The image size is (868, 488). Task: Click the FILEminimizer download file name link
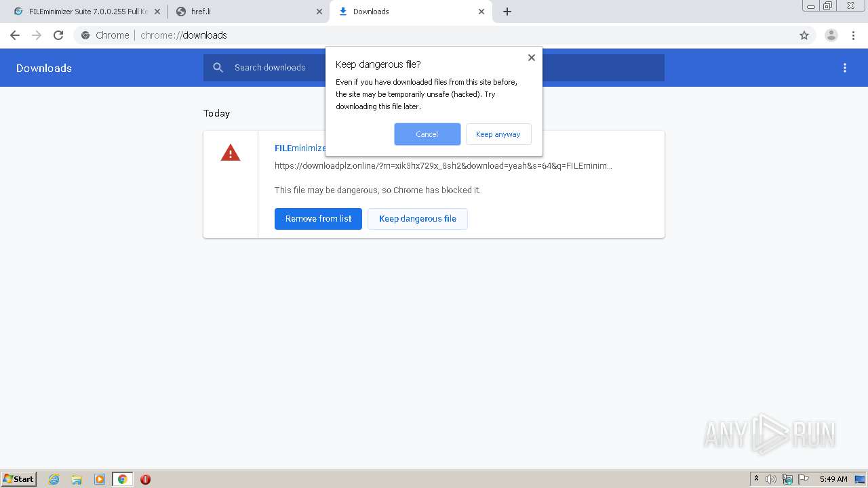click(x=300, y=148)
